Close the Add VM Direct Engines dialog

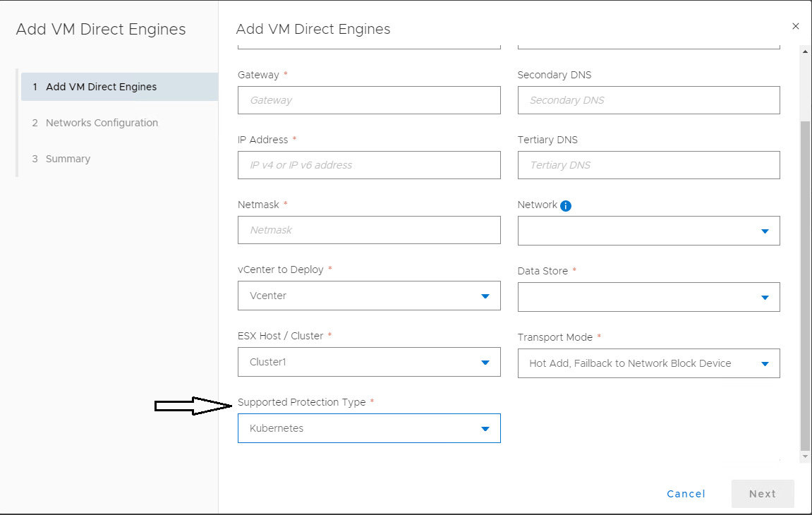pos(796,26)
